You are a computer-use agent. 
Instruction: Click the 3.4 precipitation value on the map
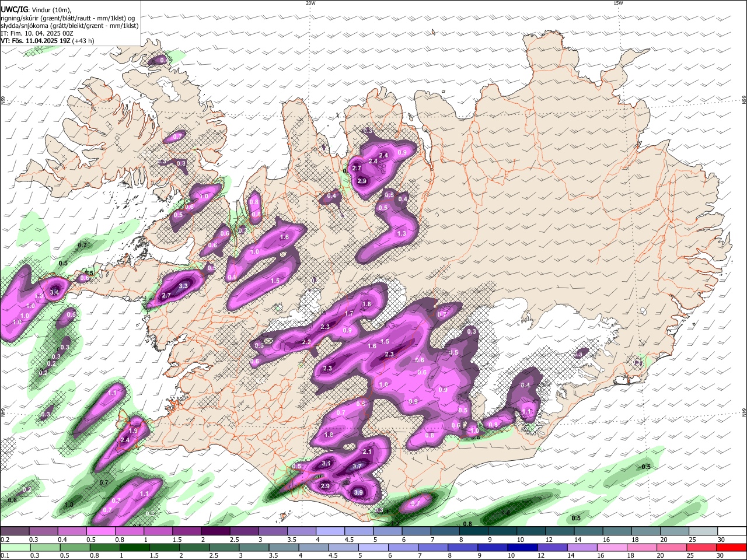tap(55, 292)
